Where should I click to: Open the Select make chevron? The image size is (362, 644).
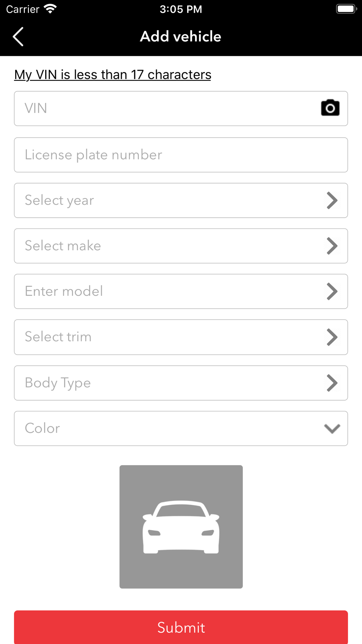tap(332, 246)
